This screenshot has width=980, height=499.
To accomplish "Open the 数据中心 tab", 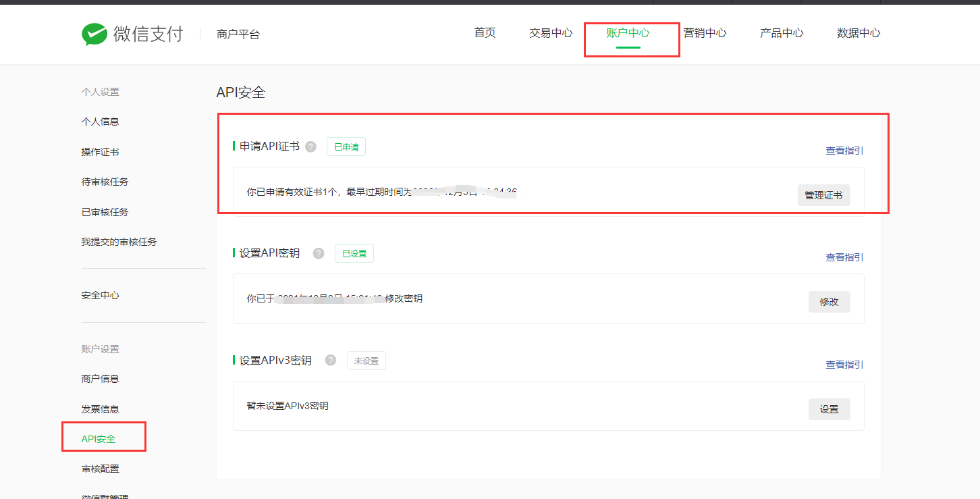I will pyautogui.click(x=859, y=32).
